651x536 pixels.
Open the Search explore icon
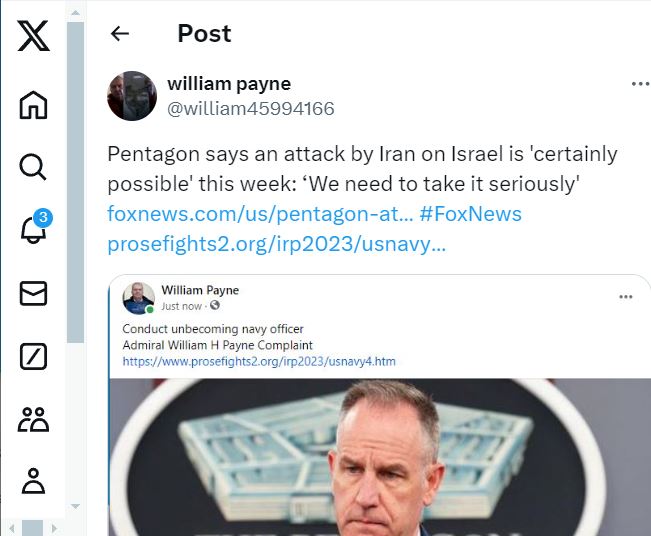[x=33, y=167]
